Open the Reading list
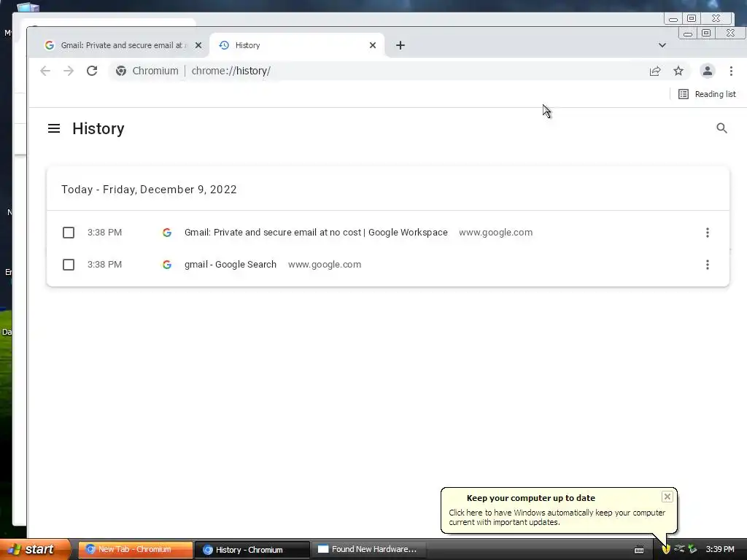 (x=707, y=94)
